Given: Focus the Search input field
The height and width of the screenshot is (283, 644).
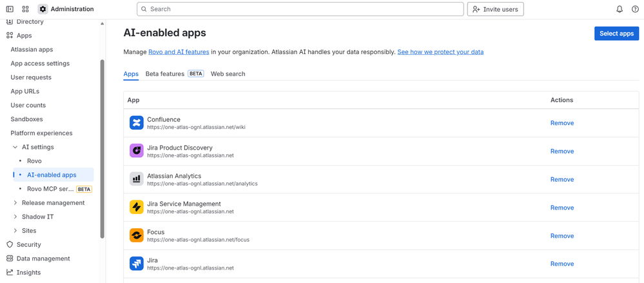Looking at the screenshot, I should [300, 9].
